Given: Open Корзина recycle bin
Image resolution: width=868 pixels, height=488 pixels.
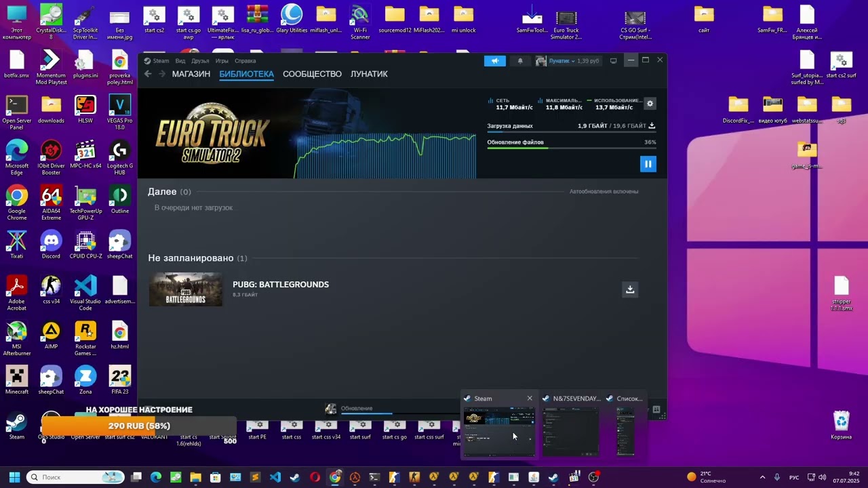Looking at the screenshot, I should coord(841,425).
